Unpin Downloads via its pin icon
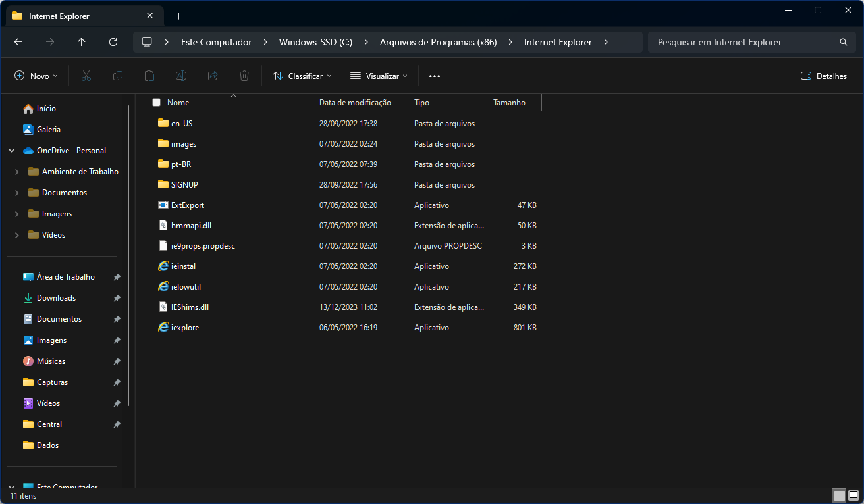The height and width of the screenshot is (504, 864). (117, 298)
